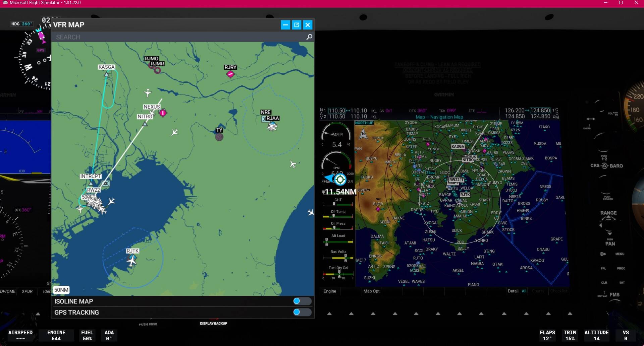Click the boxed 110.50 NAV frequency

click(337, 111)
